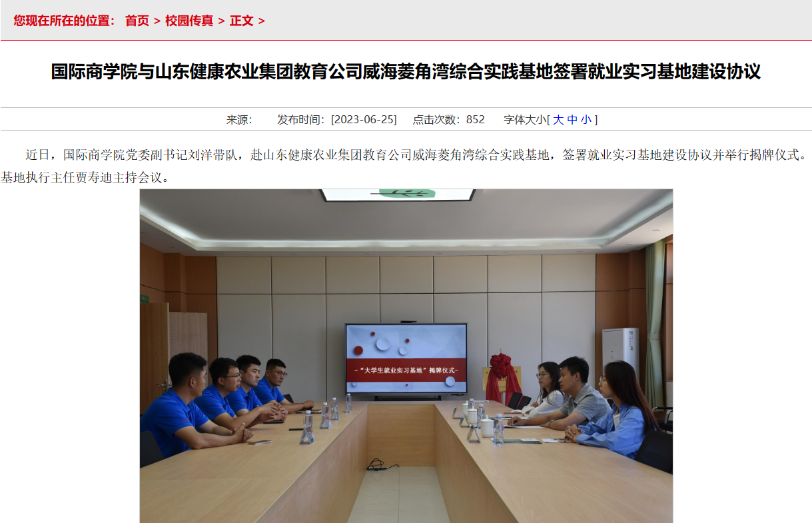Click the publish date 2023-06-25
Viewport: 812px width, 523px height.
click(x=364, y=120)
